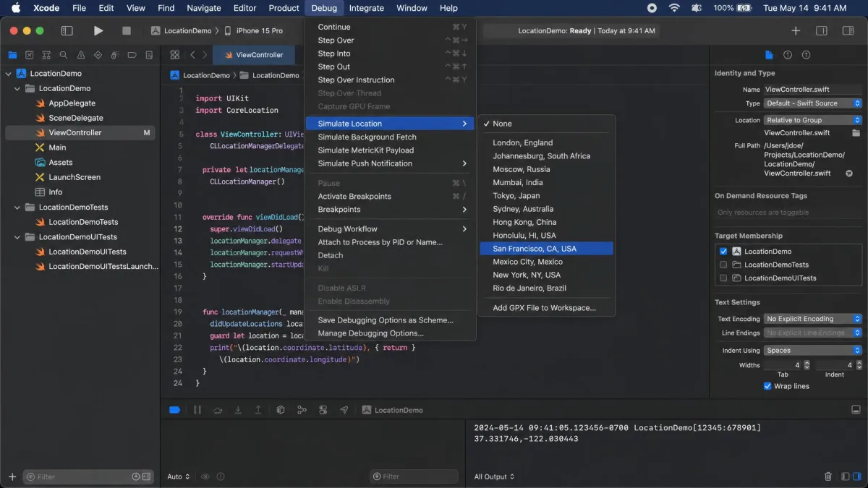Click the step over icon in debug bar
868x488 pixels.
pyautogui.click(x=218, y=410)
